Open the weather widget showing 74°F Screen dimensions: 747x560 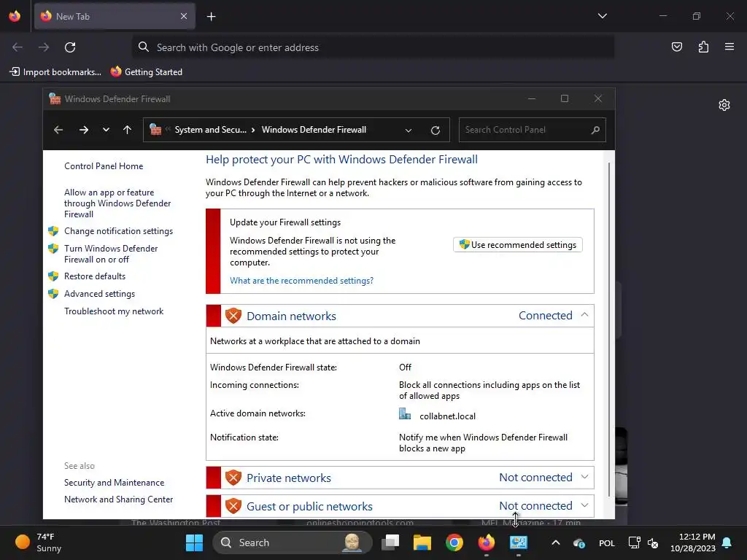[38, 542]
